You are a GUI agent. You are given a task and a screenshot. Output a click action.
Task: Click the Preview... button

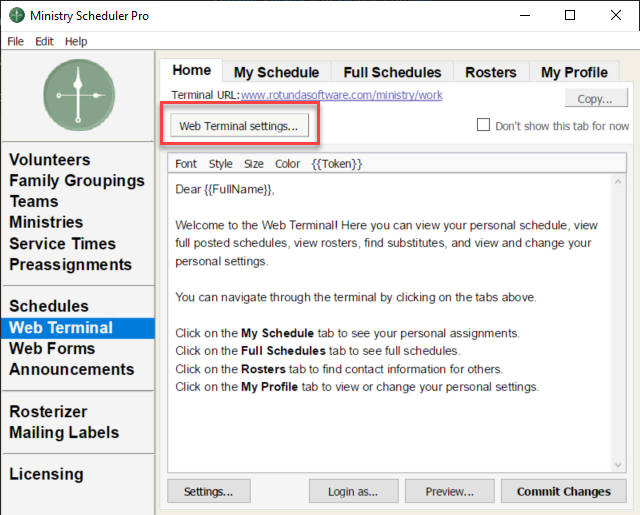pos(449,491)
